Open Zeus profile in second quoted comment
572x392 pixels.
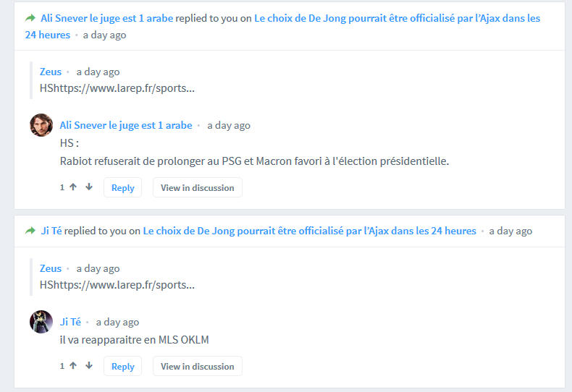click(51, 268)
